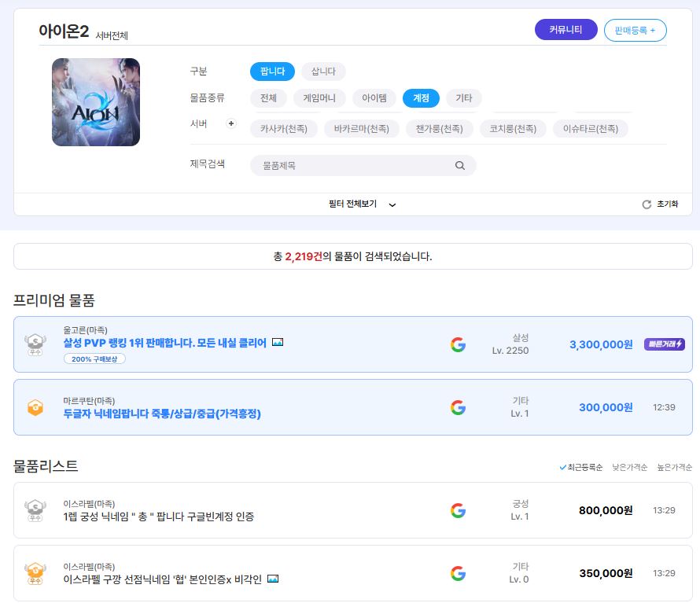Choose 게임머니 item type

[319, 98]
